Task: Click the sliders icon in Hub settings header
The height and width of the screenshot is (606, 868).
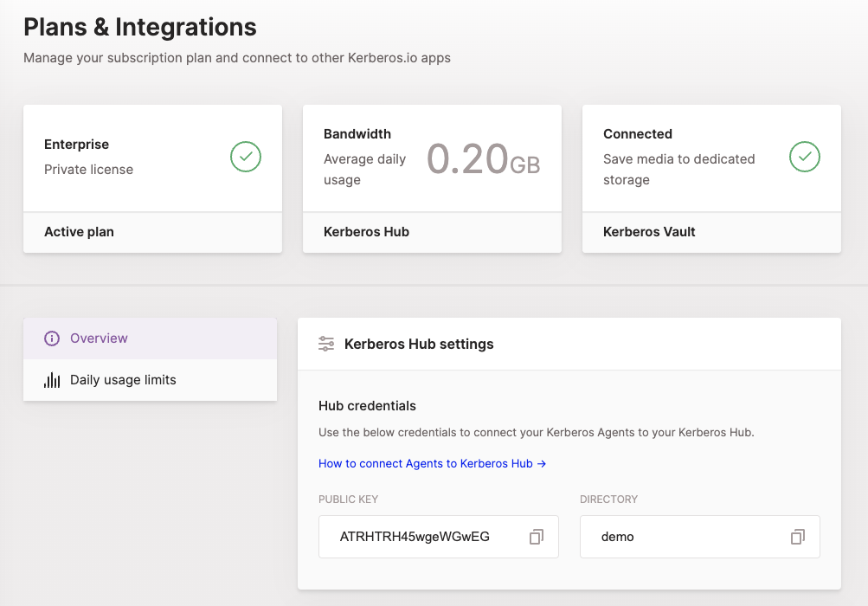Action: pyautogui.click(x=326, y=344)
